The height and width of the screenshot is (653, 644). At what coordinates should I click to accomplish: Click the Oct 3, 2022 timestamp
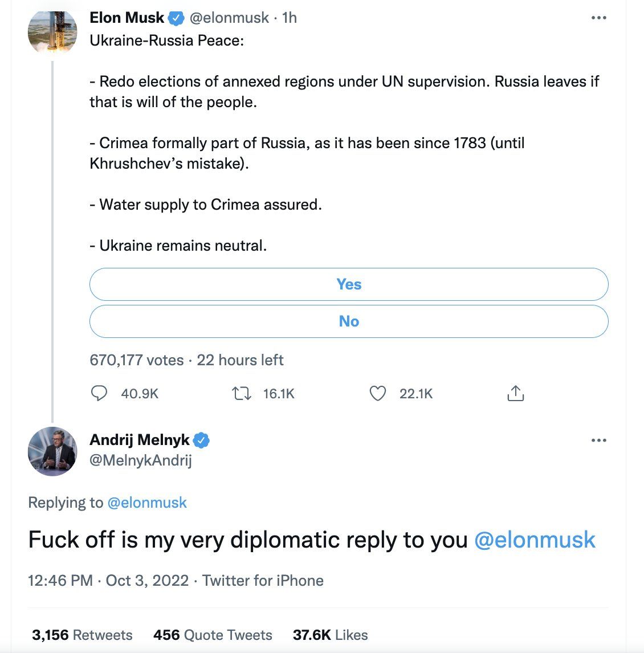[147, 581]
